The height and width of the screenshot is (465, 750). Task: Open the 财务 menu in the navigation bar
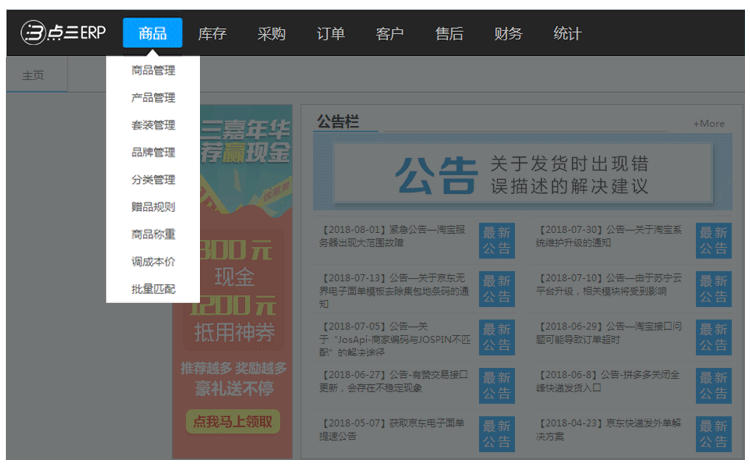[x=508, y=33]
